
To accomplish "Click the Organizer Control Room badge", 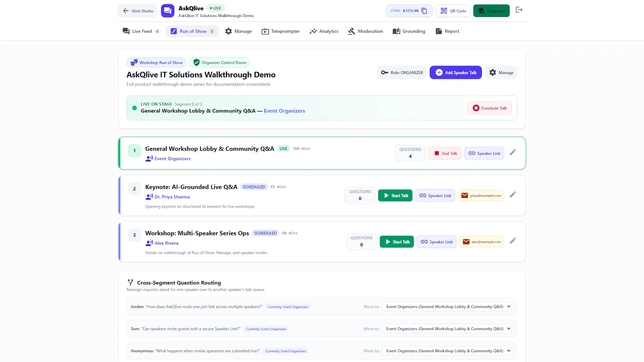I will 219,62.
